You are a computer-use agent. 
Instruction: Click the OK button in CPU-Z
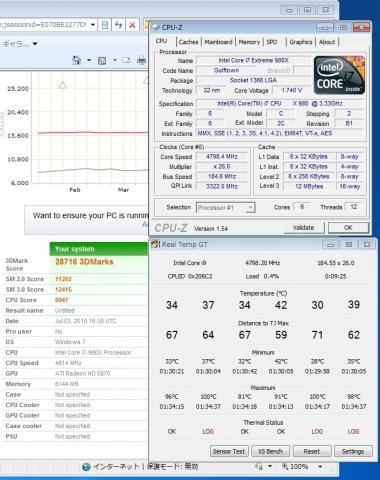tap(348, 228)
